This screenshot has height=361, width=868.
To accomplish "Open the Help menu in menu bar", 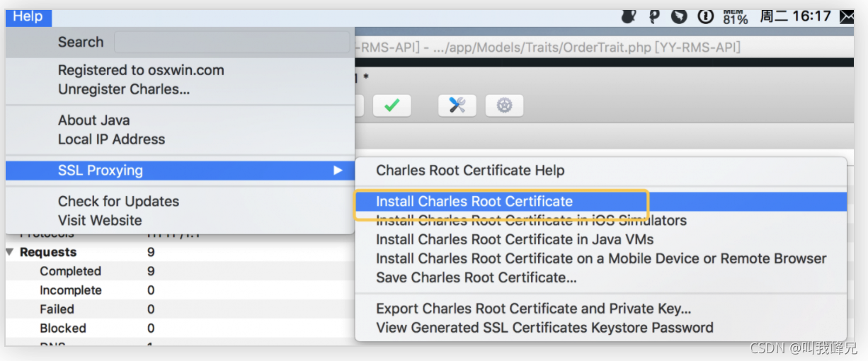I will click(28, 16).
